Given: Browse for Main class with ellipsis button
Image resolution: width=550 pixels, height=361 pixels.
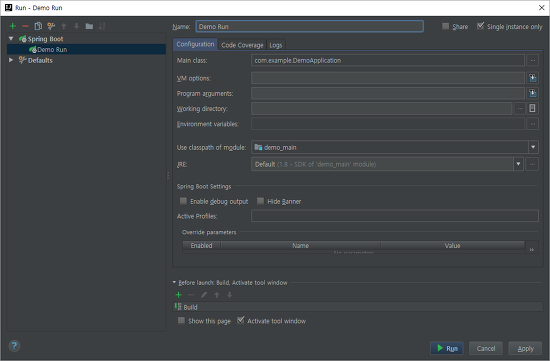Looking at the screenshot, I should [x=532, y=60].
